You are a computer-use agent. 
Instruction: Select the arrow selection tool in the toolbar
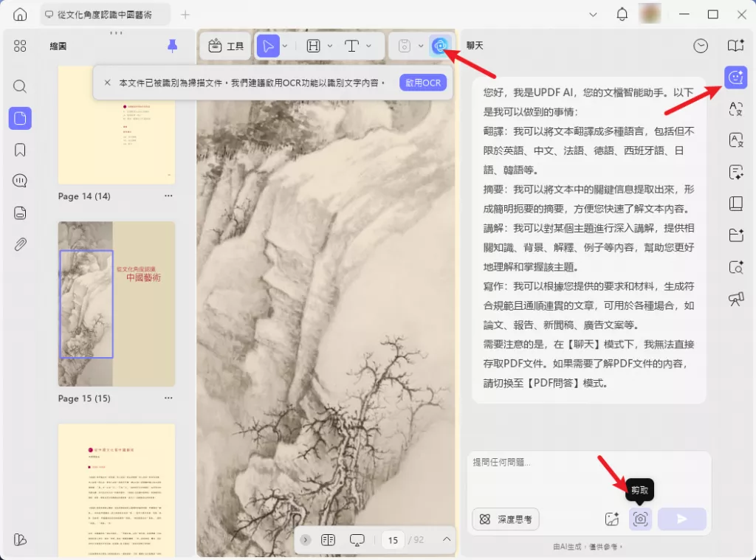tap(268, 45)
